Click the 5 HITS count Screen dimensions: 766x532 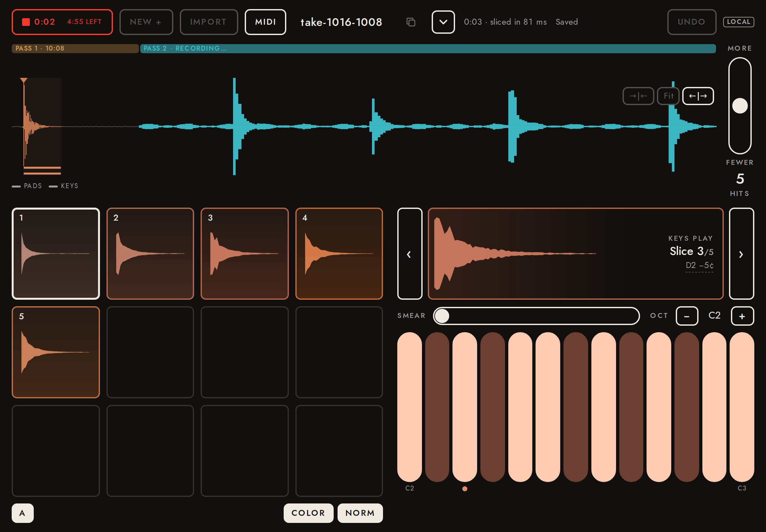click(740, 184)
